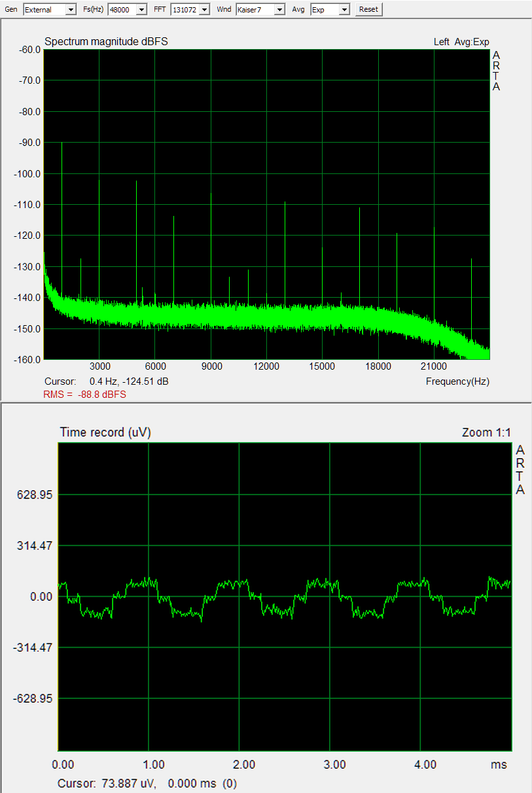Click the 15000 frequency axis label
Viewport: 532px width, 793px height.
point(323,366)
